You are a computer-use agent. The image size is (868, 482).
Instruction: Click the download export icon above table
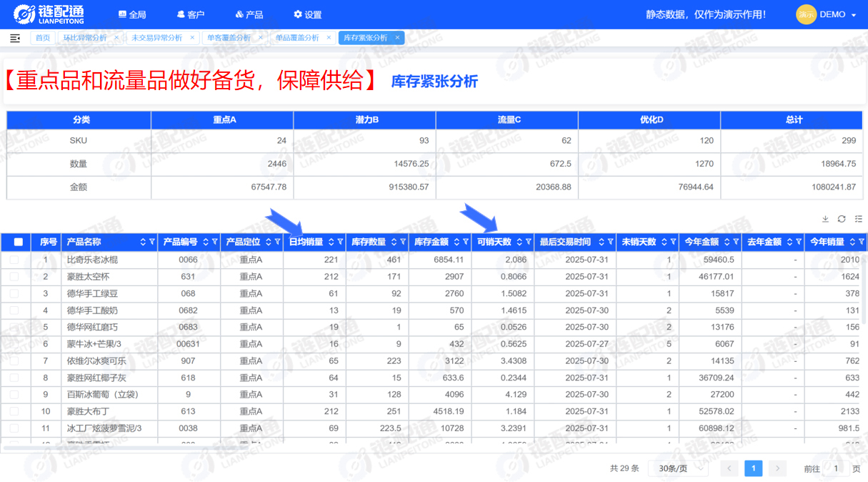point(825,219)
